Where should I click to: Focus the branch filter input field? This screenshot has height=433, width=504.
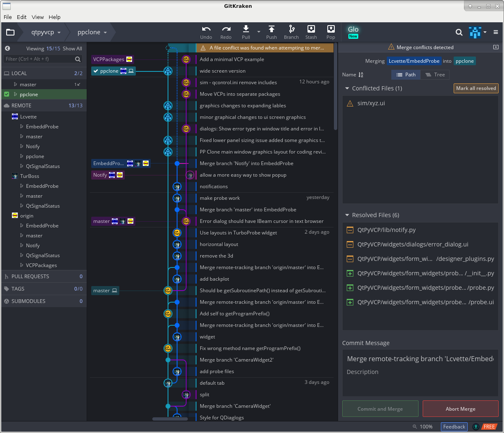[39, 59]
